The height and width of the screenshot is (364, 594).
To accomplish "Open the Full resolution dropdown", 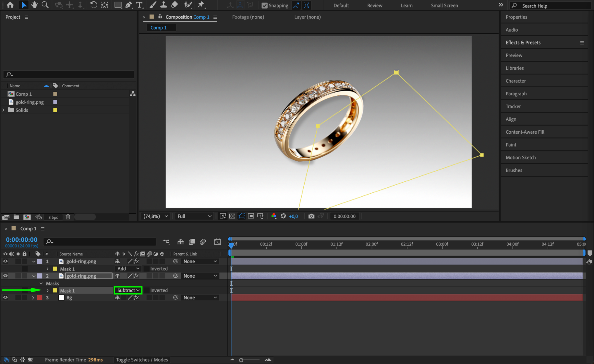I will [194, 216].
